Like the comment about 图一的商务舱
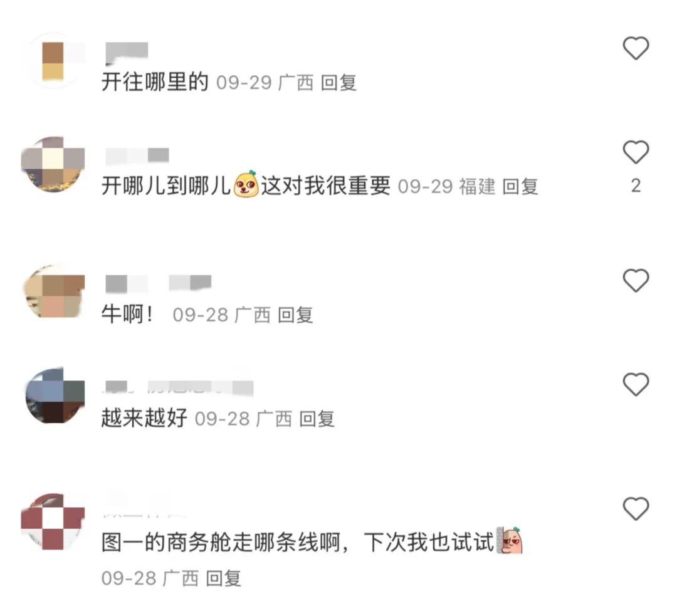This screenshot has width=677, height=616. 636,508
